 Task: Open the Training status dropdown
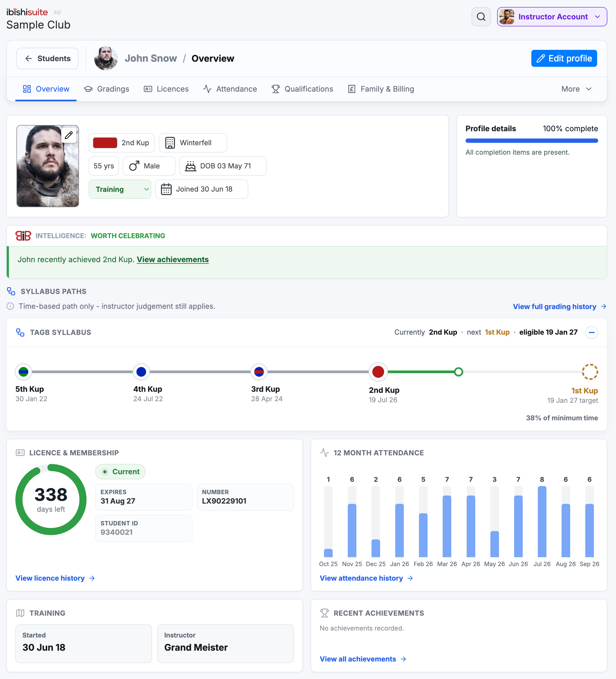[120, 189]
